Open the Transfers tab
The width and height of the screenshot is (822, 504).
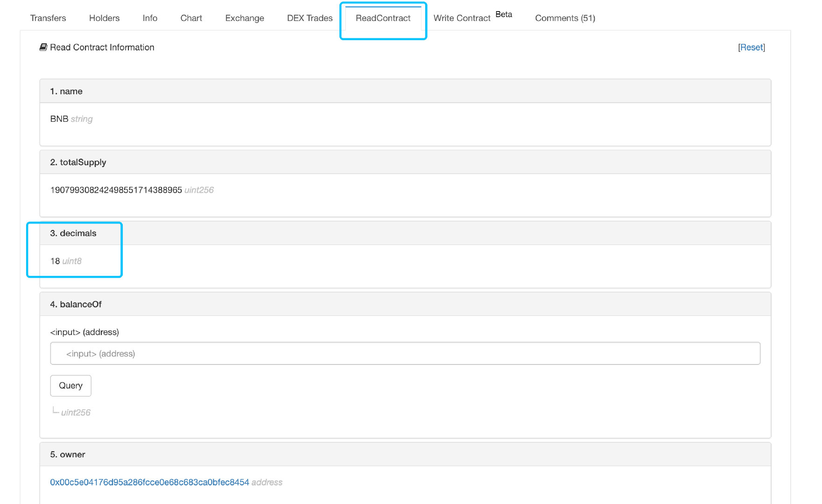[x=48, y=18]
